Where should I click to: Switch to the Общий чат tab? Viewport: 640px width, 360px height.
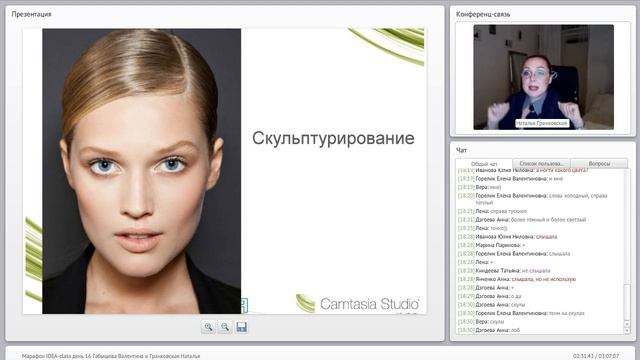[x=484, y=164]
